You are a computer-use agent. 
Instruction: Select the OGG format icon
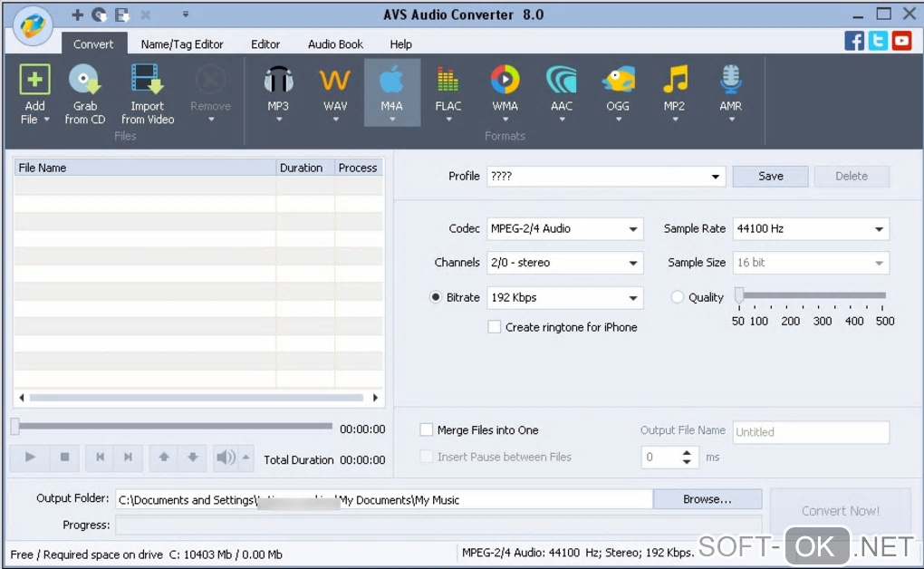click(618, 80)
